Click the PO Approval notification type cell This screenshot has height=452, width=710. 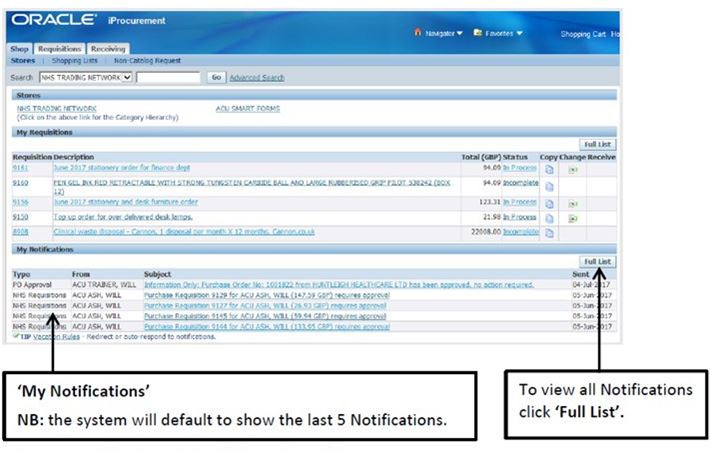[x=32, y=285]
